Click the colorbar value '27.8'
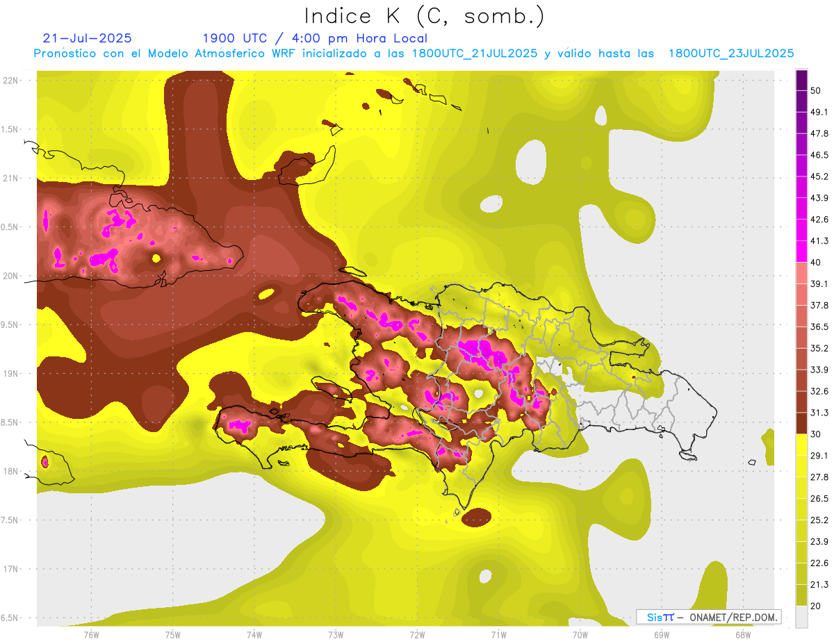Image resolution: width=834 pixels, height=644 pixels. click(x=819, y=477)
